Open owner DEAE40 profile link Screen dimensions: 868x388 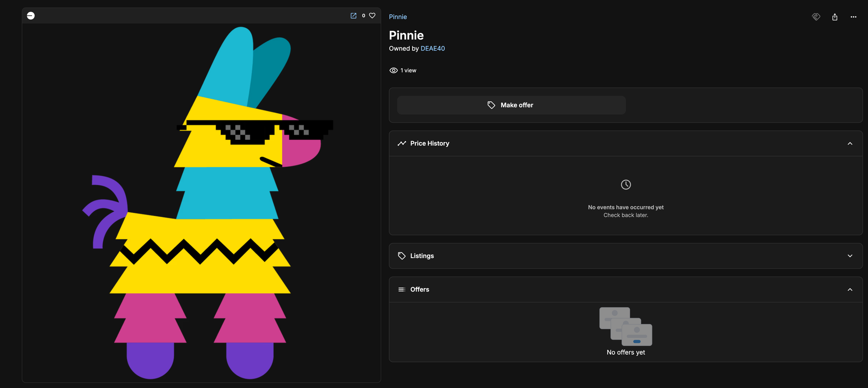coord(433,49)
